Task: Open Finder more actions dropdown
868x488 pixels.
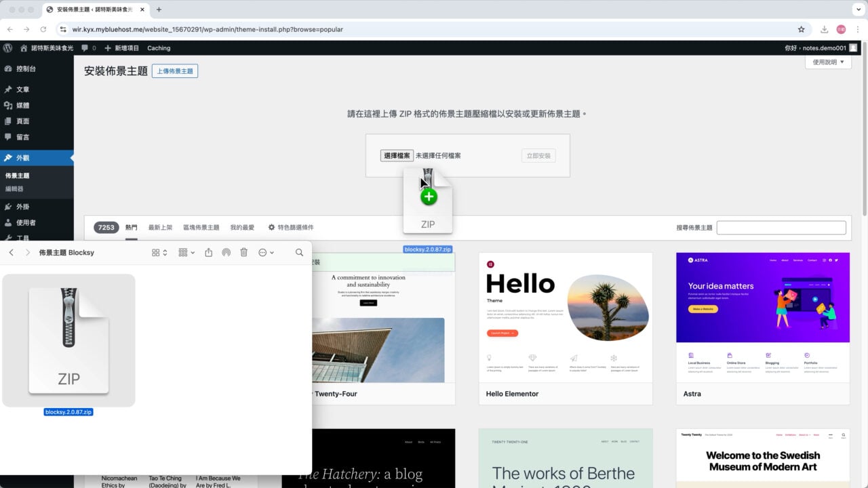Action: [266, 252]
